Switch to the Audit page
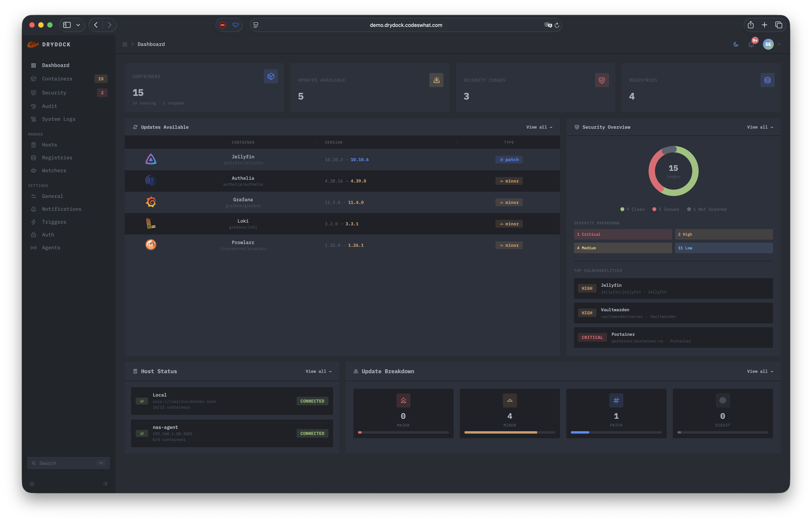The image size is (812, 522). [49, 106]
